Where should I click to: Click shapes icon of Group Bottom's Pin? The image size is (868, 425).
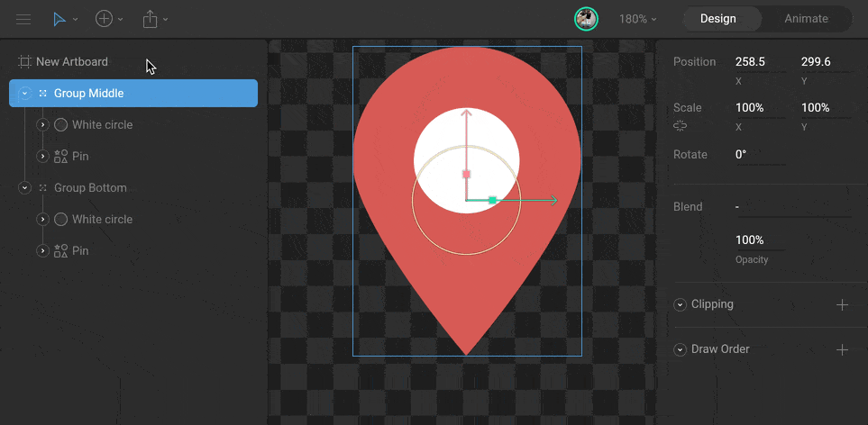[61, 251]
